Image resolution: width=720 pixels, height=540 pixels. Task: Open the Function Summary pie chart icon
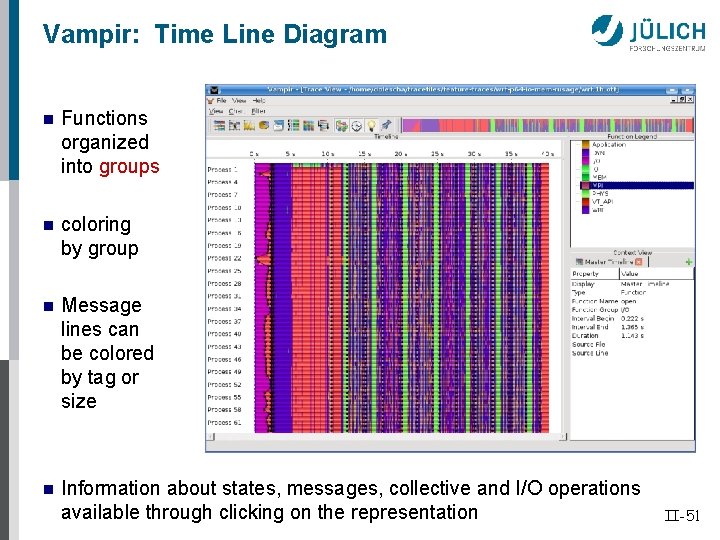coord(264,125)
